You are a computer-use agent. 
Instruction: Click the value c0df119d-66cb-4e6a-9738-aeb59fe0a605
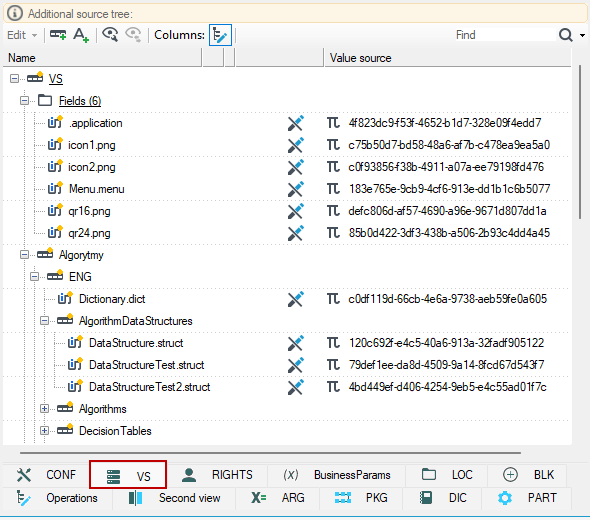coord(448,299)
